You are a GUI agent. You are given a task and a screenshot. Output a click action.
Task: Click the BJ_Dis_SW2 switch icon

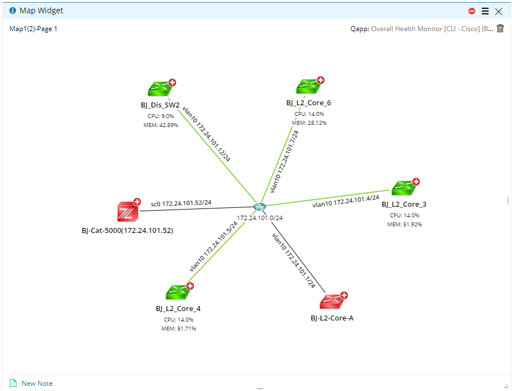click(x=160, y=89)
